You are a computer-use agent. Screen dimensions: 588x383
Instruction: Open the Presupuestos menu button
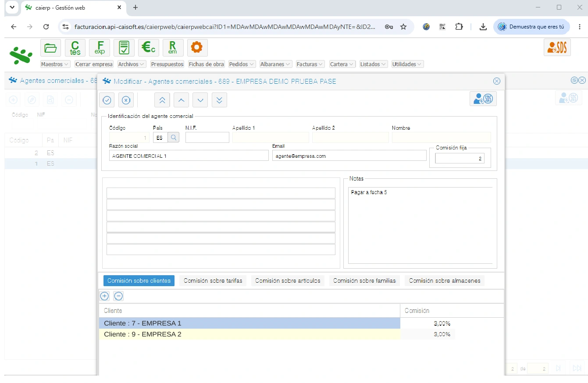(x=167, y=64)
